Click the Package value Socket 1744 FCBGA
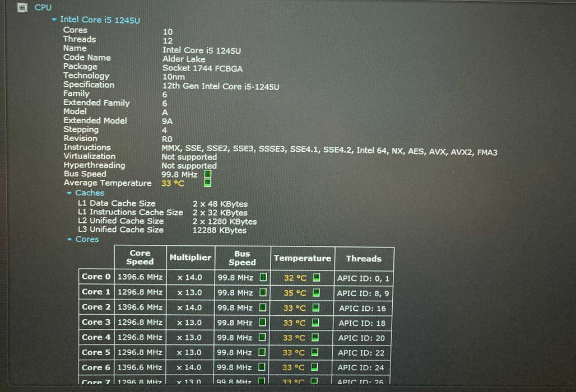This screenshot has height=392, width=576. [202, 68]
